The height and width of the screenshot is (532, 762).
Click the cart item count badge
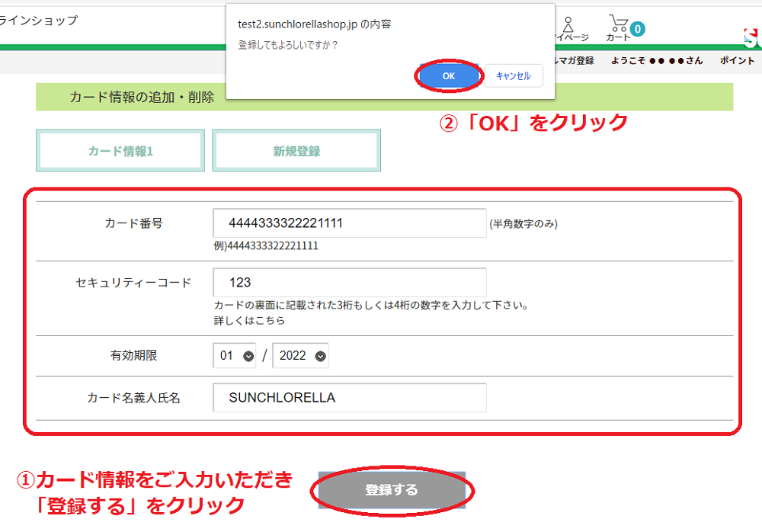[638, 29]
